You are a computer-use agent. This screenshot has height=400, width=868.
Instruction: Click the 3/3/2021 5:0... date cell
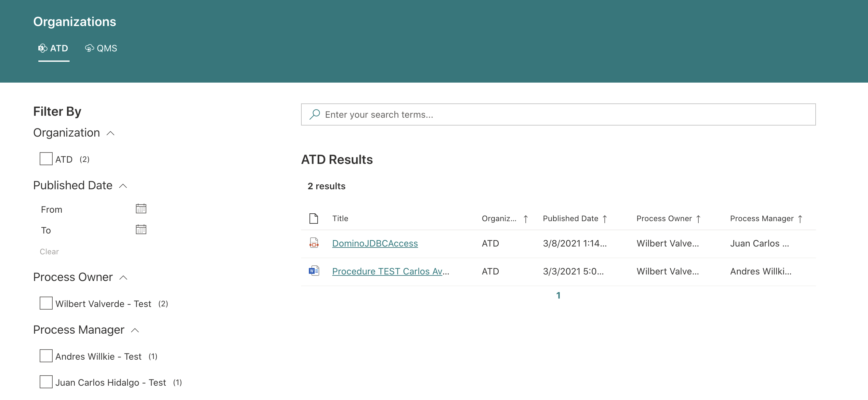(x=573, y=271)
